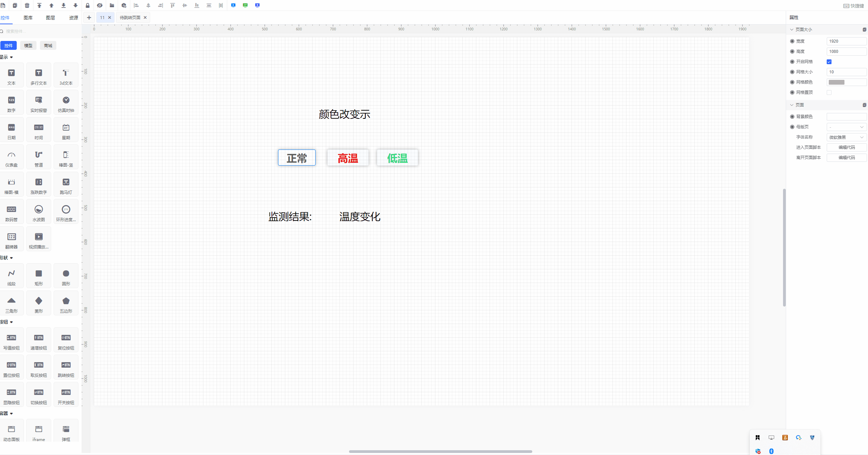
Task: Select the 仪表盘 (gauge) control
Action: pyautogui.click(x=12, y=157)
